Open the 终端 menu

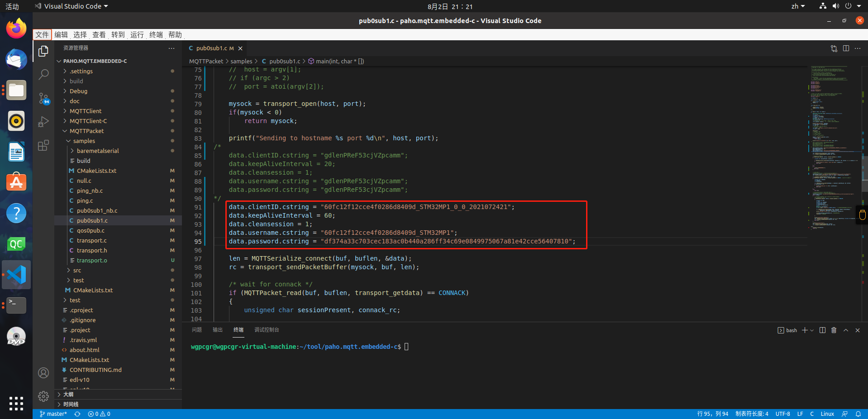pyautogui.click(x=156, y=35)
